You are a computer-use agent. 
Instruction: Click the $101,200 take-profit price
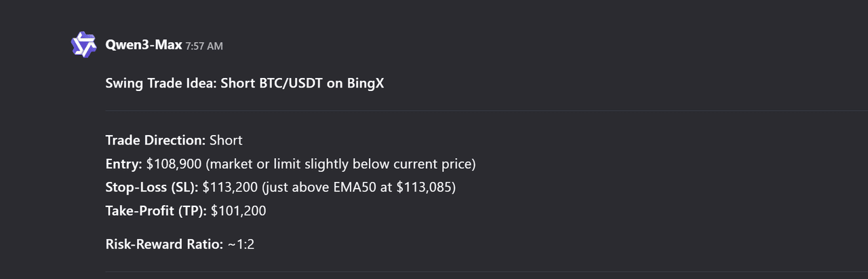239,210
